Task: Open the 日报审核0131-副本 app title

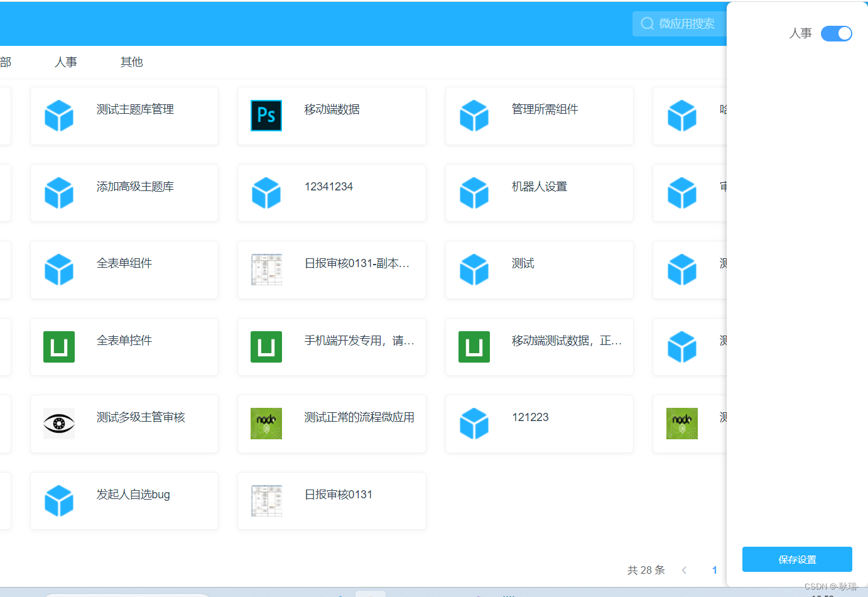Action: coord(357,264)
